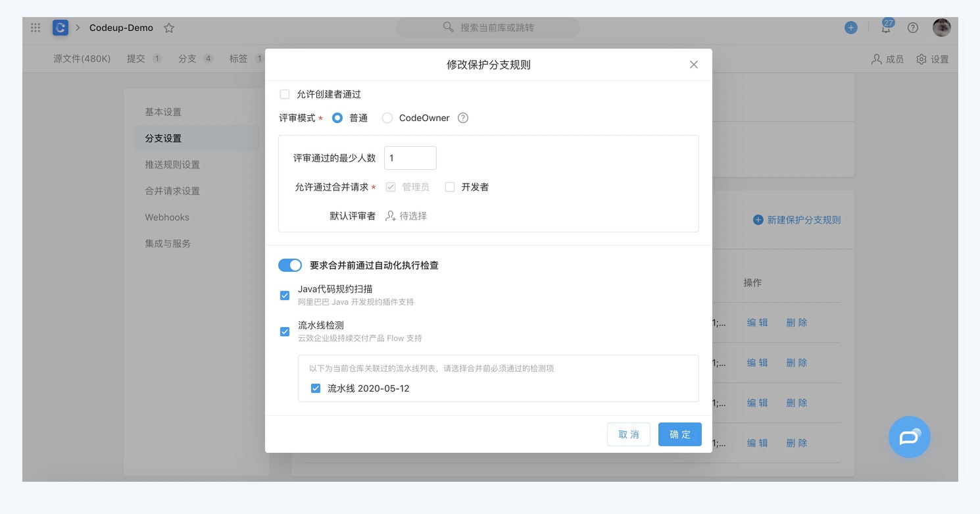Click the search magnifier icon

pos(448,27)
